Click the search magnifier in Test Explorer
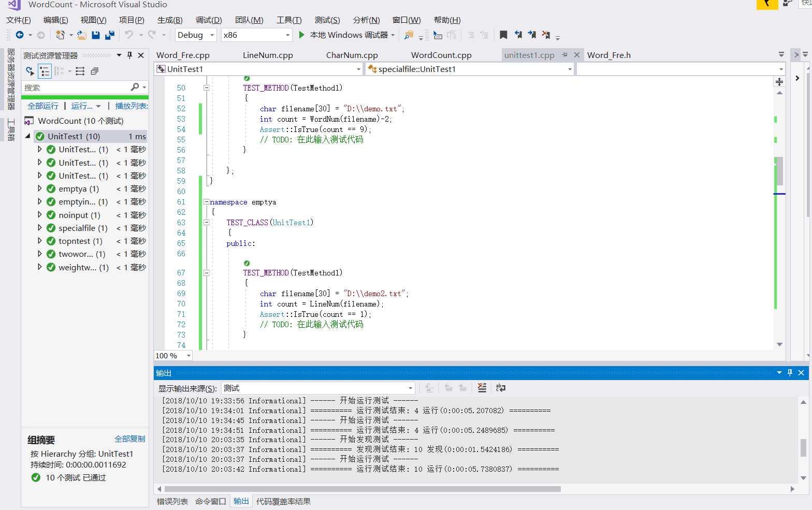The width and height of the screenshot is (812, 510). (135, 87)
